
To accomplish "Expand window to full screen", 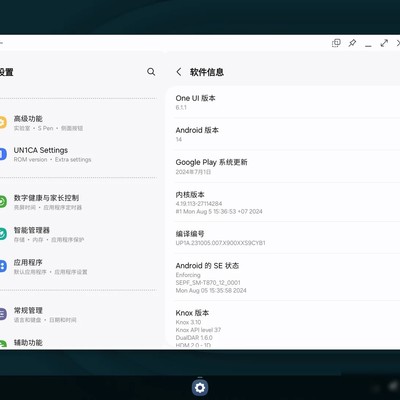I will (384, 43).
